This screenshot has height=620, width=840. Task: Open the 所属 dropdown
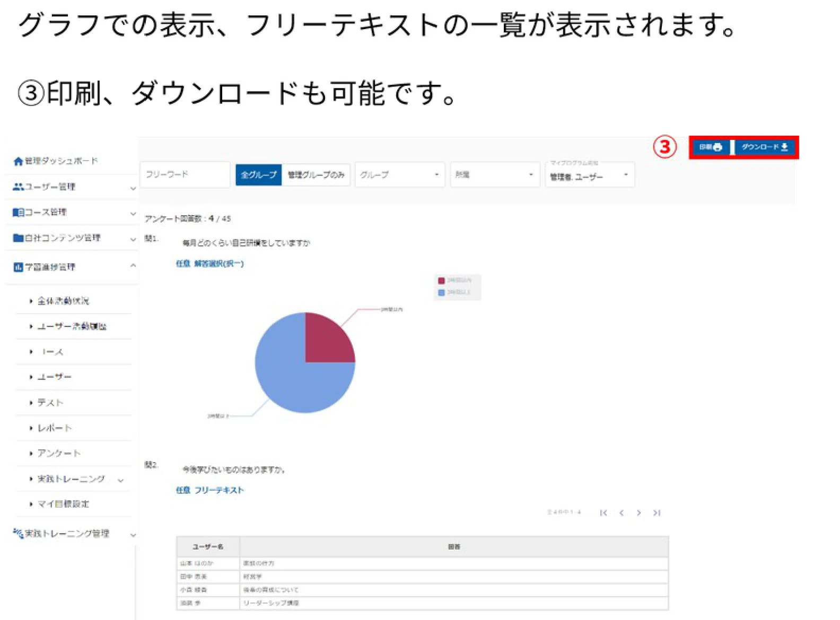coord(495,175)
